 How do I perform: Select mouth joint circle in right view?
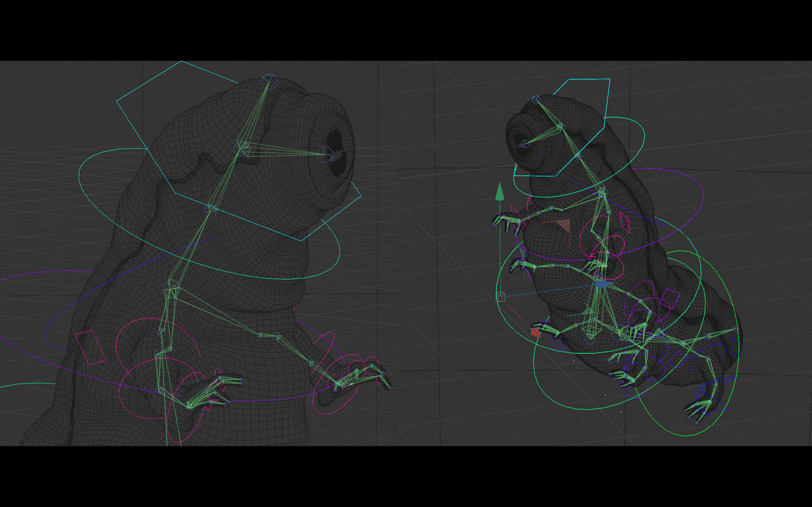[x=525, y=144]
